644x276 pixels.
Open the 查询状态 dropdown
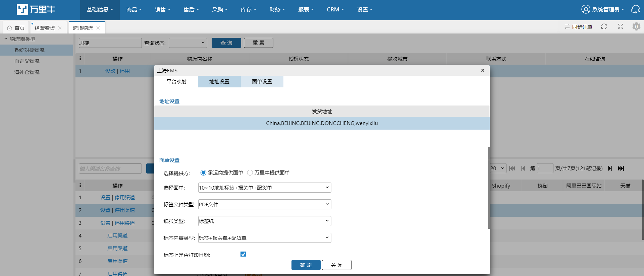(x=188, y=43)
